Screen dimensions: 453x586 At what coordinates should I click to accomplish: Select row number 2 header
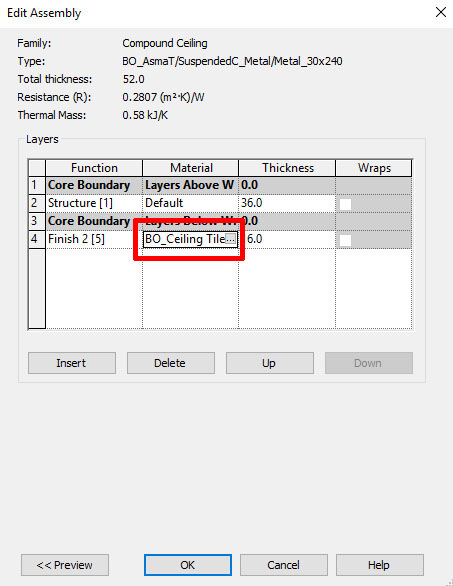tap(37, 203)
